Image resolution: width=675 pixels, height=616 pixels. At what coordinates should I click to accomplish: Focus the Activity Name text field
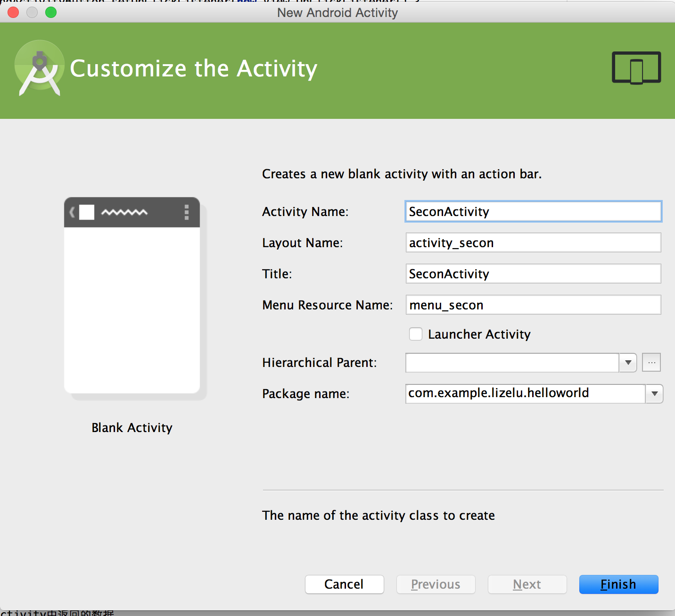click(533, 212)
